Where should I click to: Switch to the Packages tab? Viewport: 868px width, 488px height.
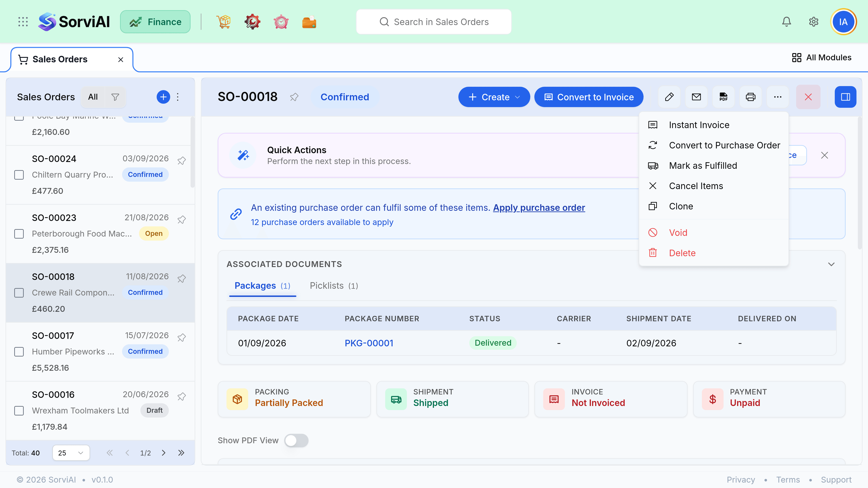pos(262,286)
